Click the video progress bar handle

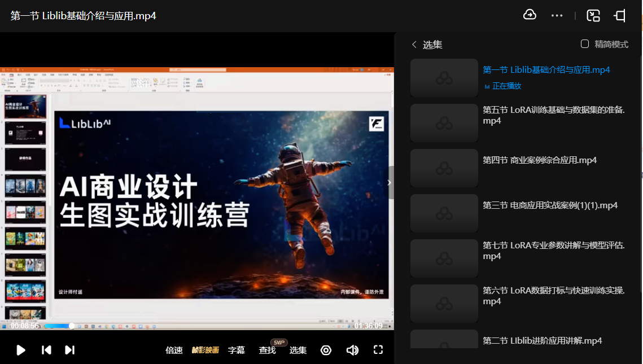[x=72, y=326]
